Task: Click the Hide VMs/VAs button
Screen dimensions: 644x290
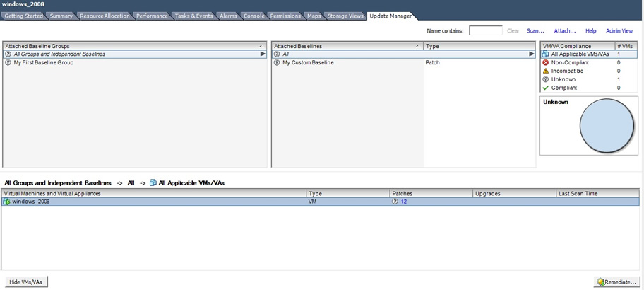Action: click(25, 282)
